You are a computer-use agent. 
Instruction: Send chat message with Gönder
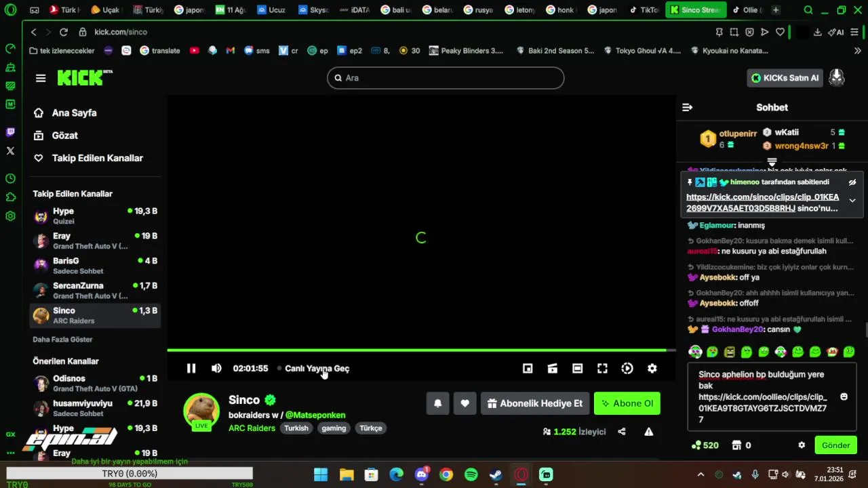(x=835, y=445)
